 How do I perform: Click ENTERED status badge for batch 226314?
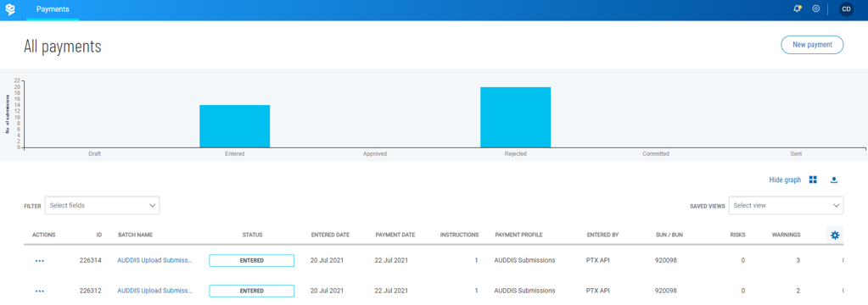click(x=252, y=260)
